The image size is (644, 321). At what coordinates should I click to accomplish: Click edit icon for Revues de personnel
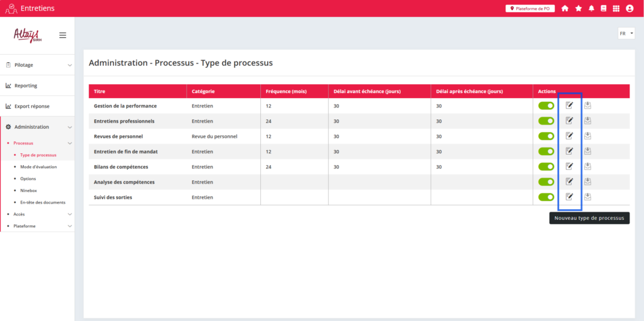point(569,136)
